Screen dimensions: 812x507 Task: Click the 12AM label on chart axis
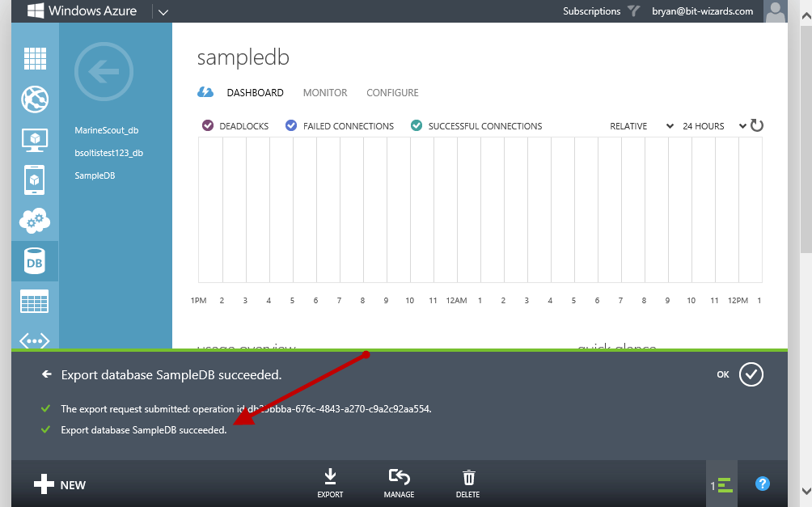point(456,300)
